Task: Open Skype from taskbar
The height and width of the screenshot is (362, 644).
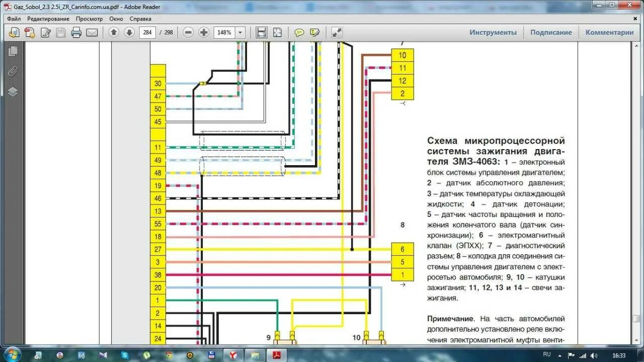Action: [124, 355]
